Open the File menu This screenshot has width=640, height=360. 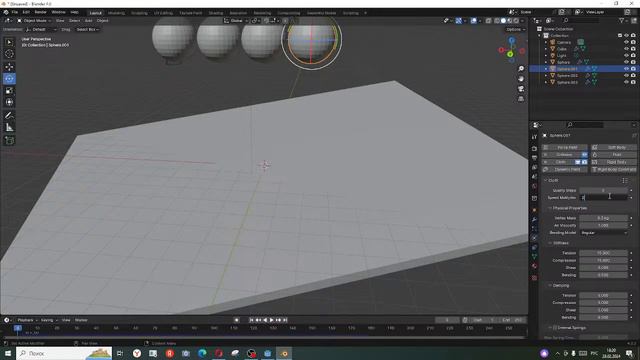click(x=15, y=12)
